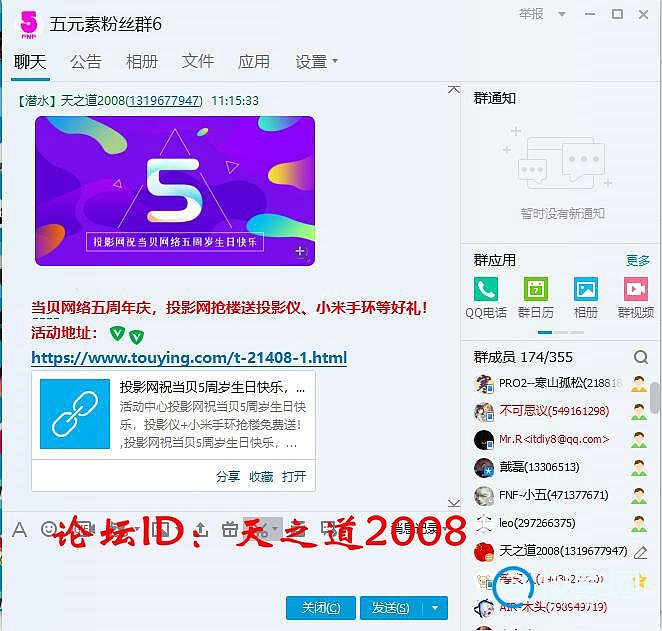Click leo's avatar in member list

click(x=483, y=523)
